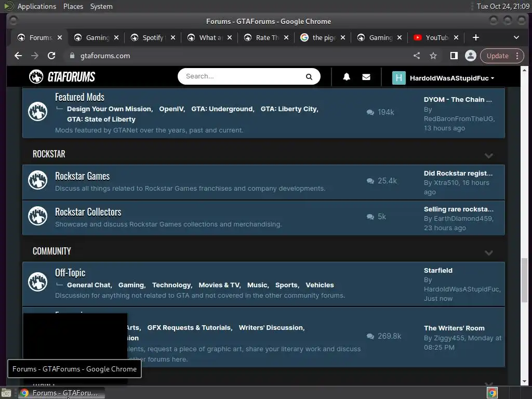Screen dimensions: 532x399
Task: Open the Places menu
Action: pyautogui.click(x=73, y=6)
